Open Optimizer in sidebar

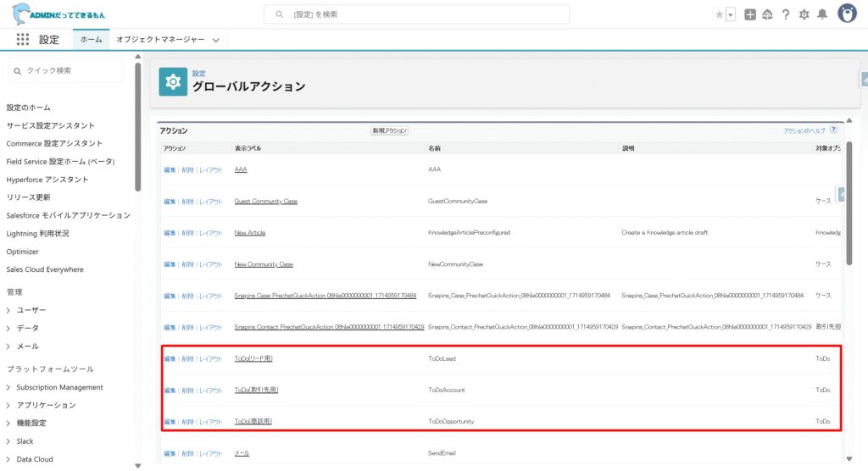tap(22, 252)
